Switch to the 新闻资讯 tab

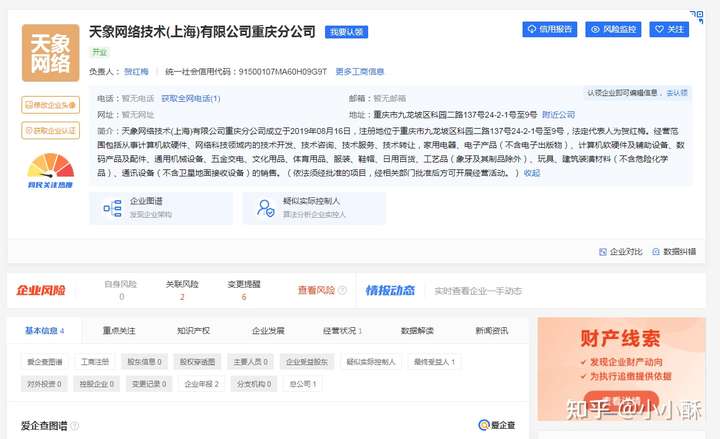pos(492,331)
